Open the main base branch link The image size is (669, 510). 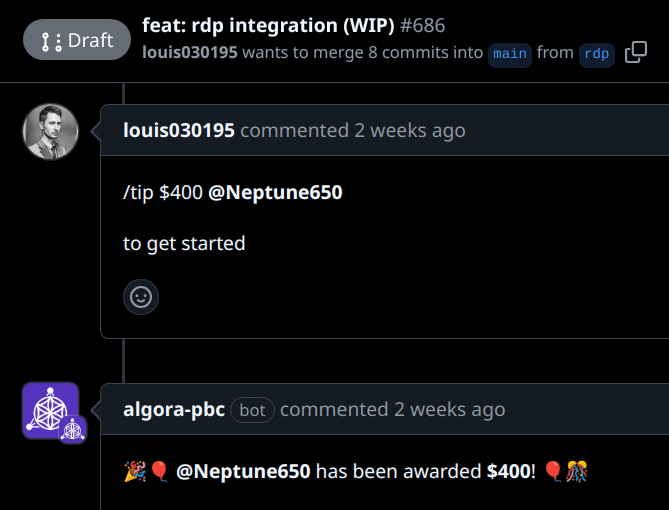click(510, 54)
